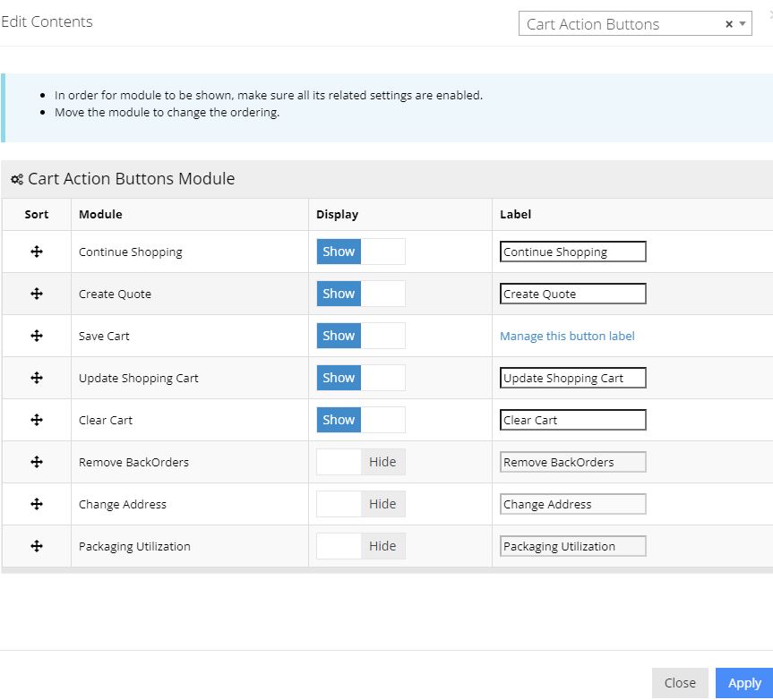This screenshot has width=773, height=700.
Task: Click the Apply button
Action: (744, 683)
